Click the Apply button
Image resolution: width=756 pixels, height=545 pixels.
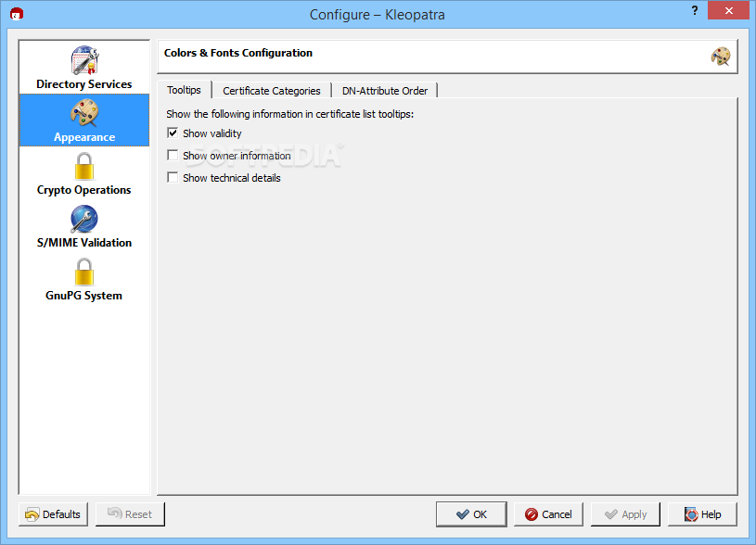point(625,514)
